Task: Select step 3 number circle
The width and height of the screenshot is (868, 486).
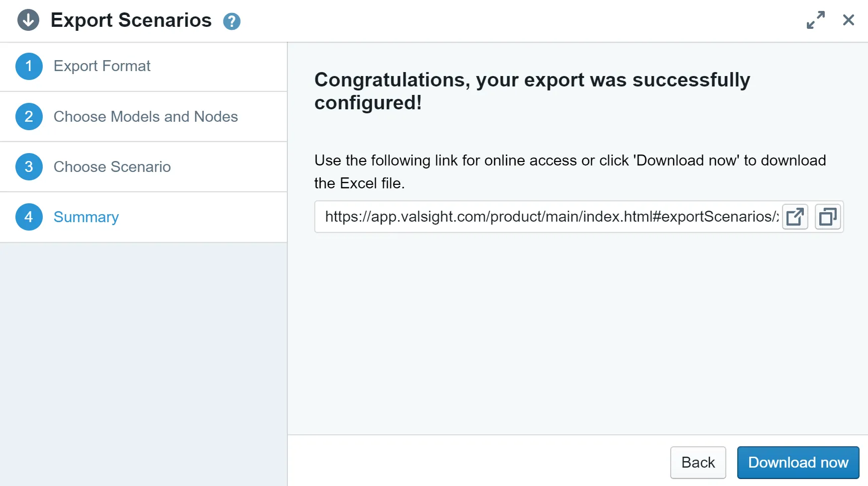Action: (29, 166)
